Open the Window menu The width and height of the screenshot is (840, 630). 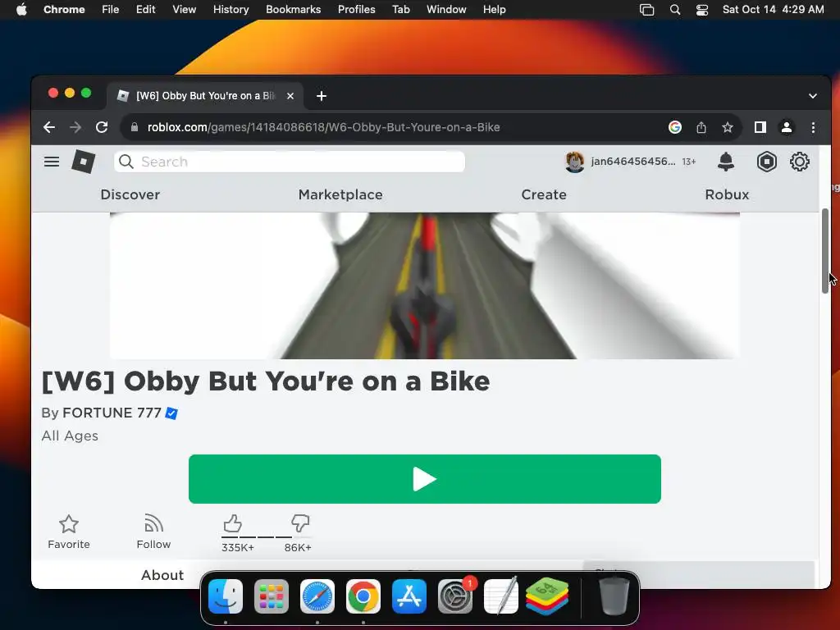click(446, 9)
